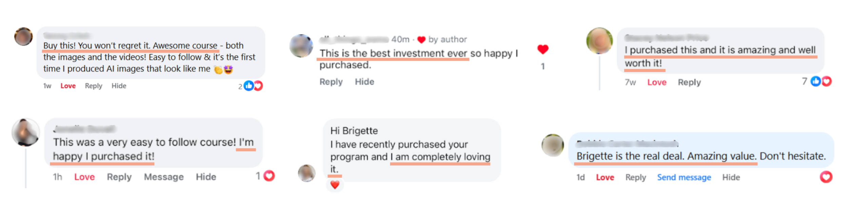This screenshot has height=223, width=868.
Task: Open avatar of the amazing and well worth it commenter
Action: tap(599, 41)
